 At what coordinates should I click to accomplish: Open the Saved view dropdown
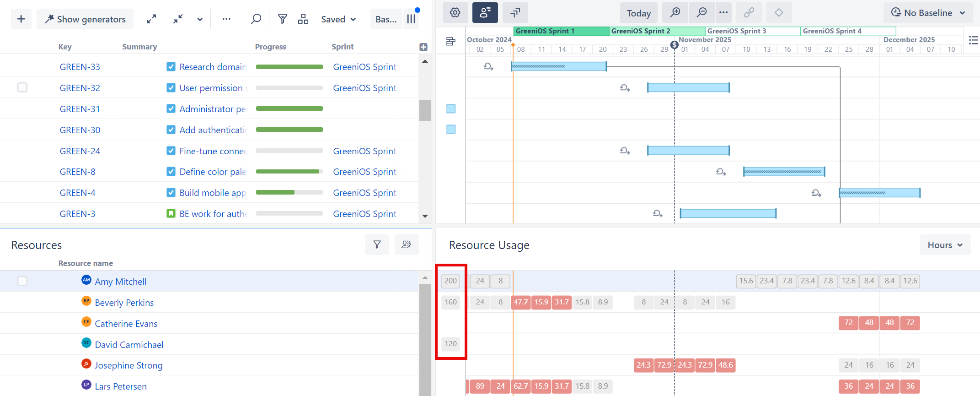[338, 19]
